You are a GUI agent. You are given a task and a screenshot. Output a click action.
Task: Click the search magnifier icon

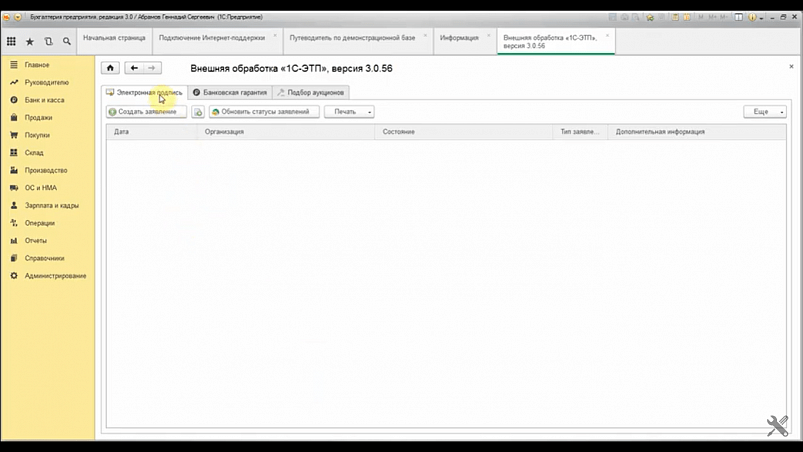pos(67,41)
